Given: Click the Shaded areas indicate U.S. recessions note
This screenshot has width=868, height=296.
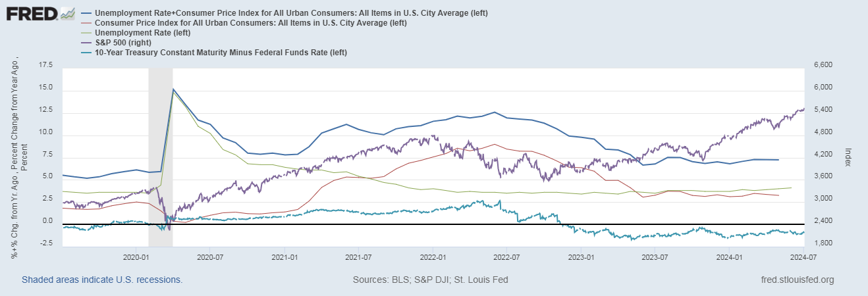Looking at the screenshot, I should pos(102,280).
